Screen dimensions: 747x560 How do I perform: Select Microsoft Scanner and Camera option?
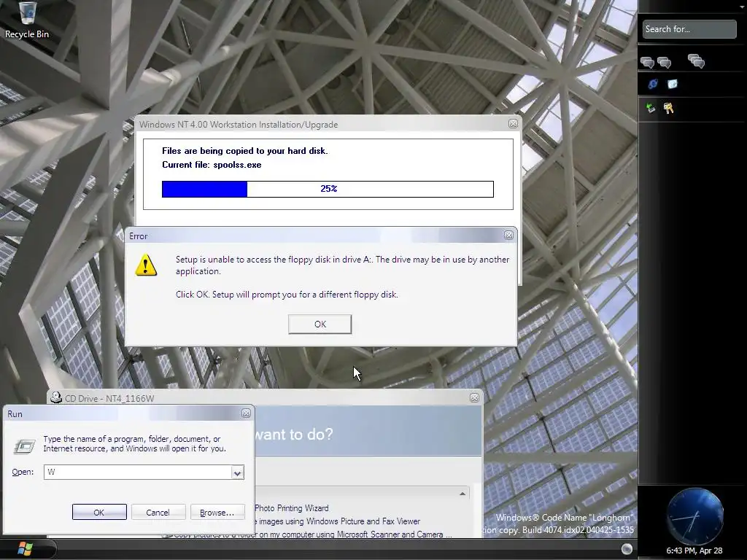(309, 534)
